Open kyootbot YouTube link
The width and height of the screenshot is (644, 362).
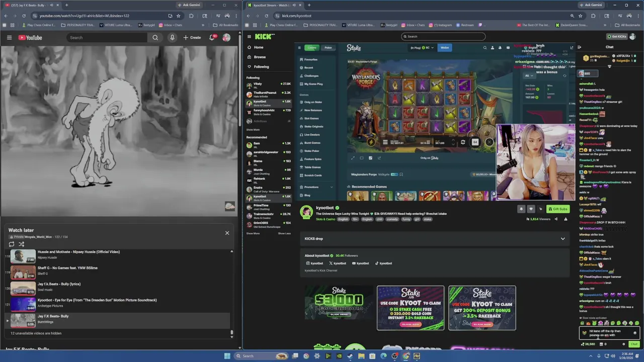(360, 263)
